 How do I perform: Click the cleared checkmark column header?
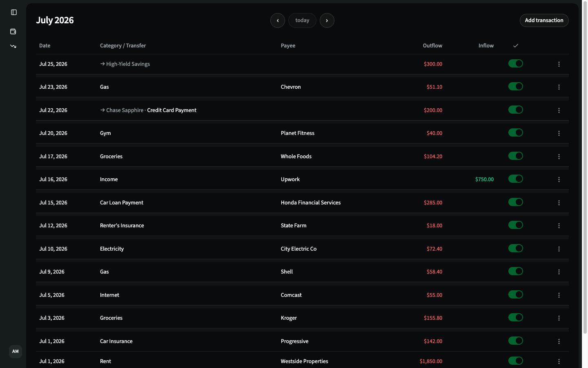point(516,46)
